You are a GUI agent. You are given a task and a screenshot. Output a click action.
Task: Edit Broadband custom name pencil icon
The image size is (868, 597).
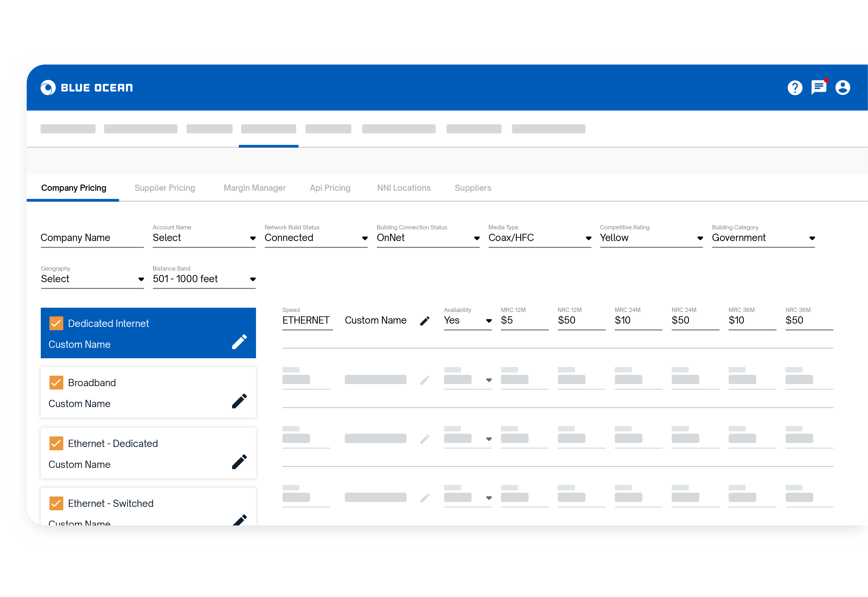click(239, 401)
